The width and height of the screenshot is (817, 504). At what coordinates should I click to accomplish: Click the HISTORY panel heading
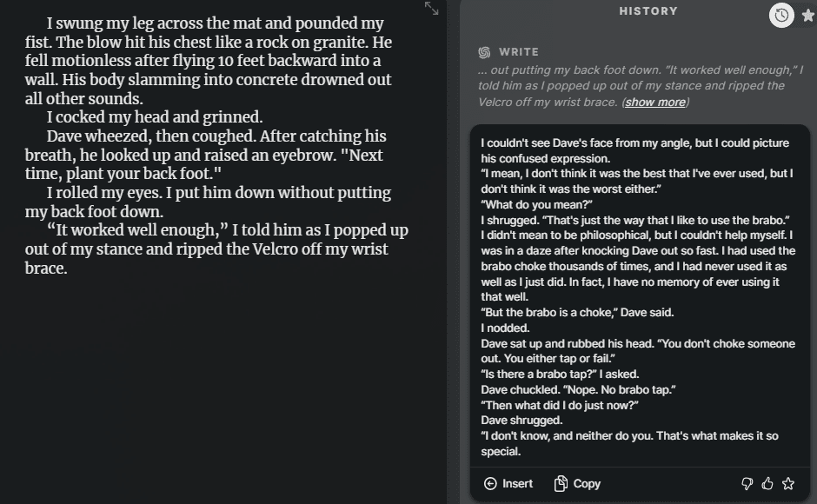click(x=648, y=11)
